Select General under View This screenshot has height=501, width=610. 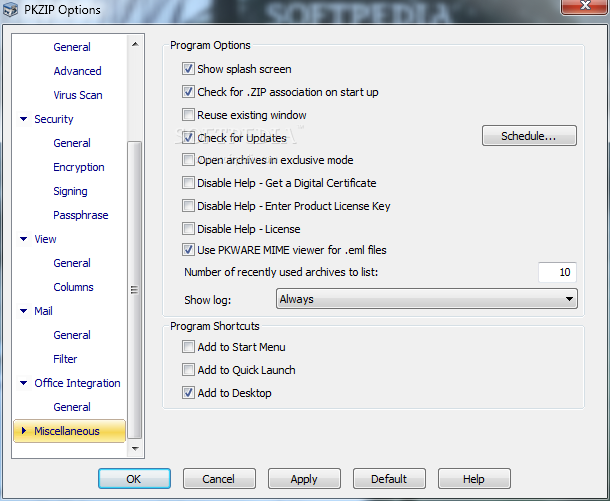click(x=72, y=263)
